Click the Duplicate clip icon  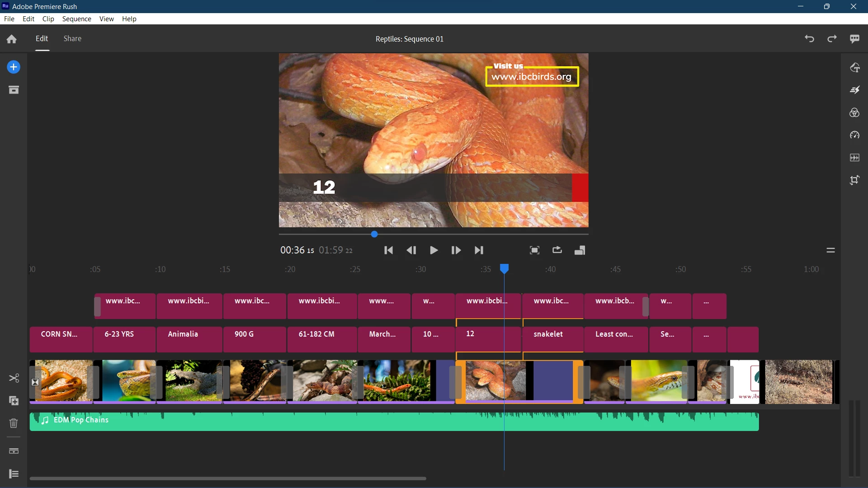click(x=14, y=401)
